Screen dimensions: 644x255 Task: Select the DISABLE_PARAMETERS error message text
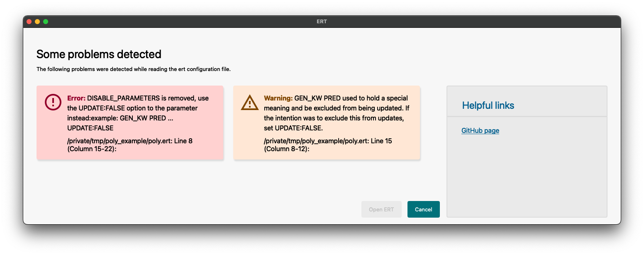[x=139, y=113]
